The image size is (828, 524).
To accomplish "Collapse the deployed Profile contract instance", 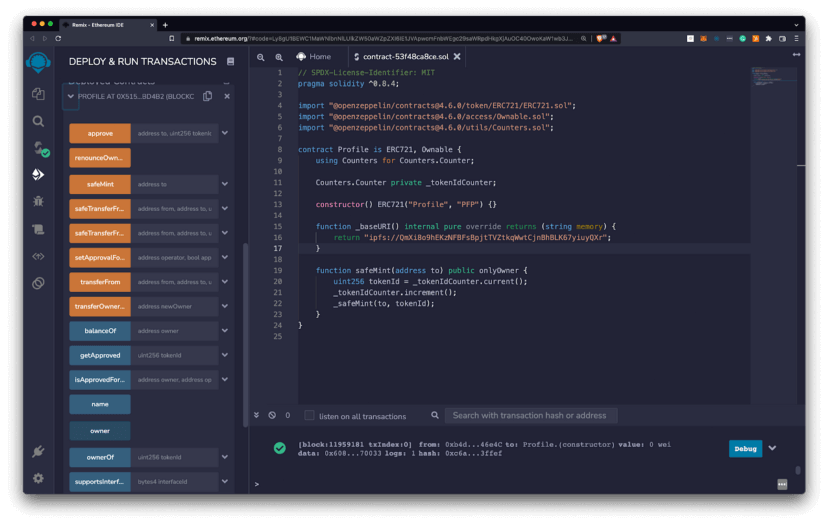I will 70,96.
